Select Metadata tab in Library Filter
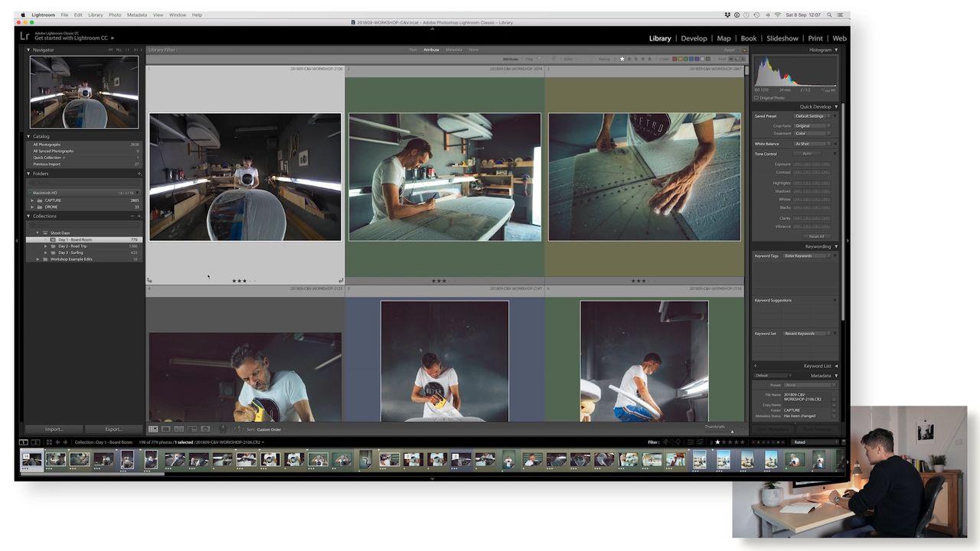Screen dimensions: 980x551 pyautogui.click(x=454, y=50)
